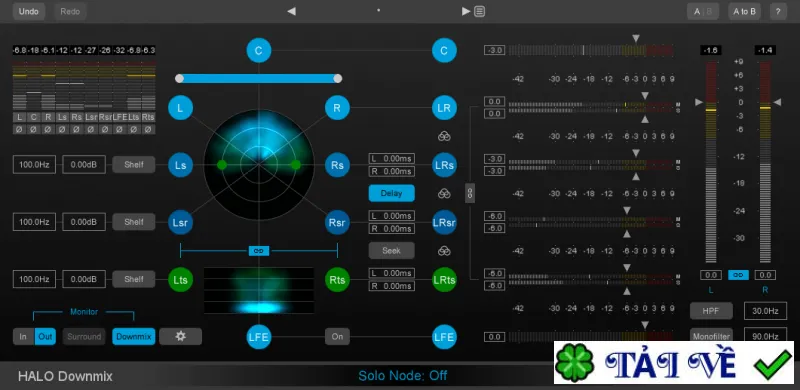Select the Ls channel node
Image resolution: width=800 pixels, height=390 pixels.
pyautogui.click(x=180, y=165)
